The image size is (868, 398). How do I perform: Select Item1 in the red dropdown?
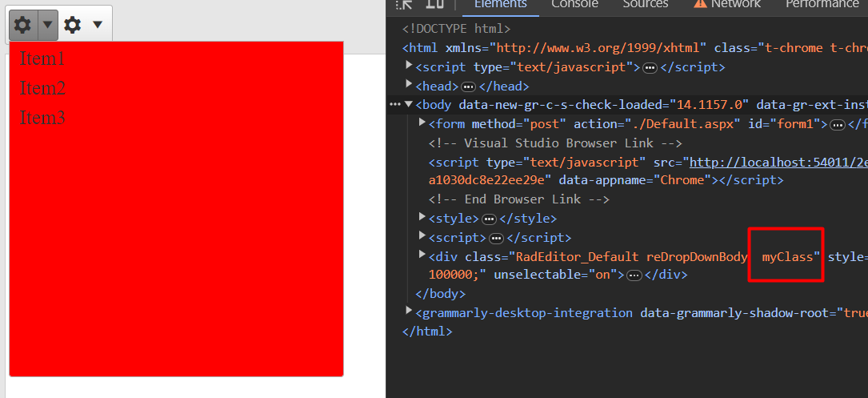coord(42,59)
